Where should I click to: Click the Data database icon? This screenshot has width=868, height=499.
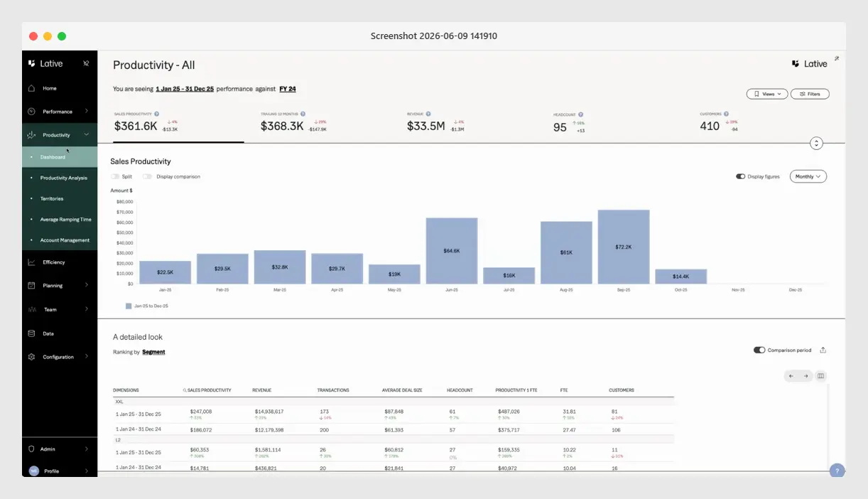(31, 333)
